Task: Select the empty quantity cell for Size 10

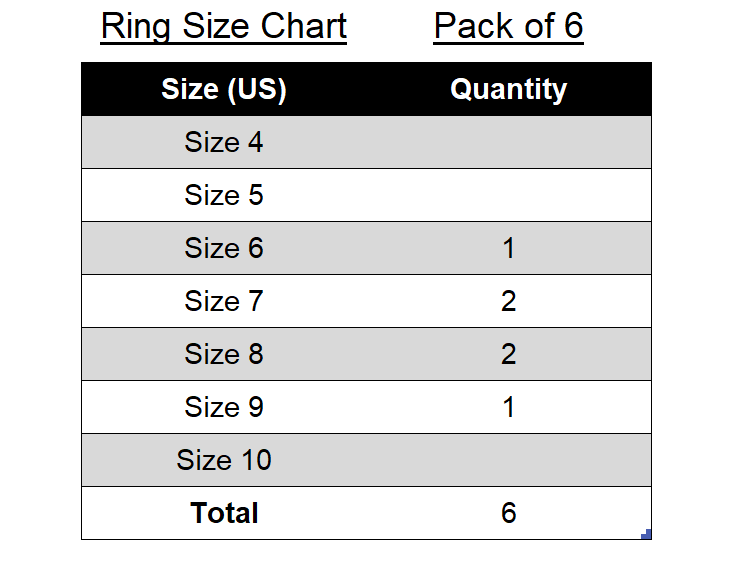Action: point(508,460)
